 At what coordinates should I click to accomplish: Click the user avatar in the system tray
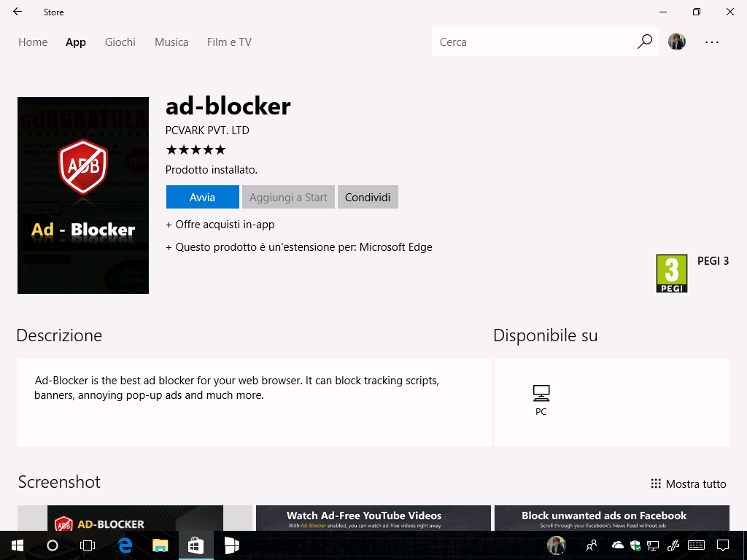pyautogui.click(x=556, y=545)
